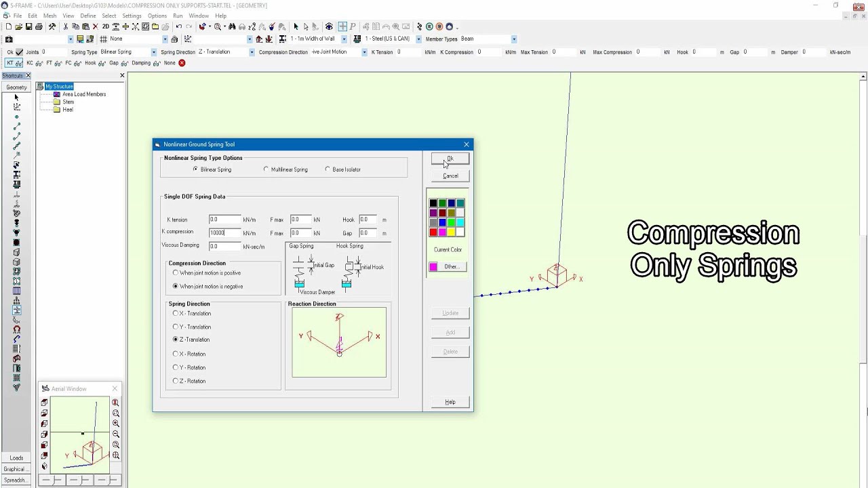
Task: Click the Print icon in toolbar
Action: (39, 27)
